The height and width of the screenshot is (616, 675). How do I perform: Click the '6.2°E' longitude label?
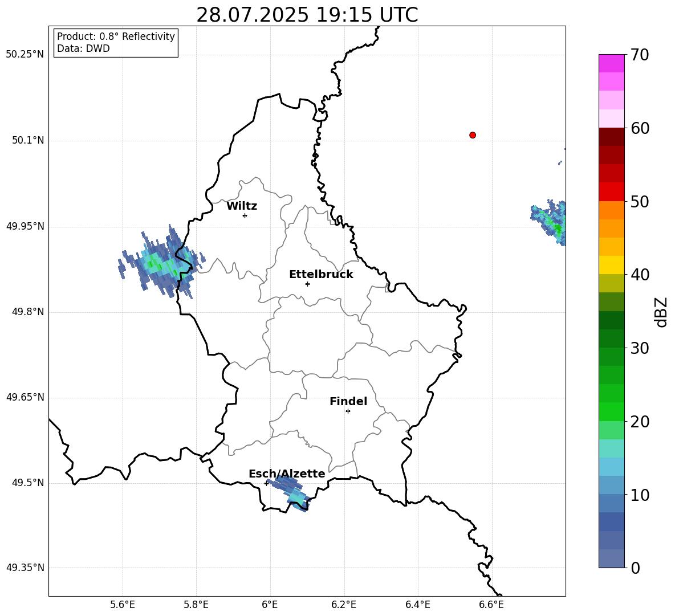click(x=344, y=605)
